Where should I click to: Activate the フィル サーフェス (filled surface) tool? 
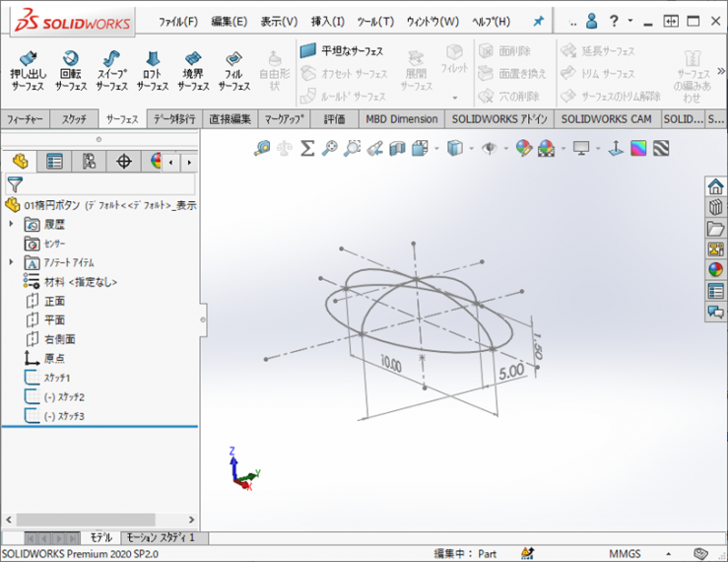point(233,71)
